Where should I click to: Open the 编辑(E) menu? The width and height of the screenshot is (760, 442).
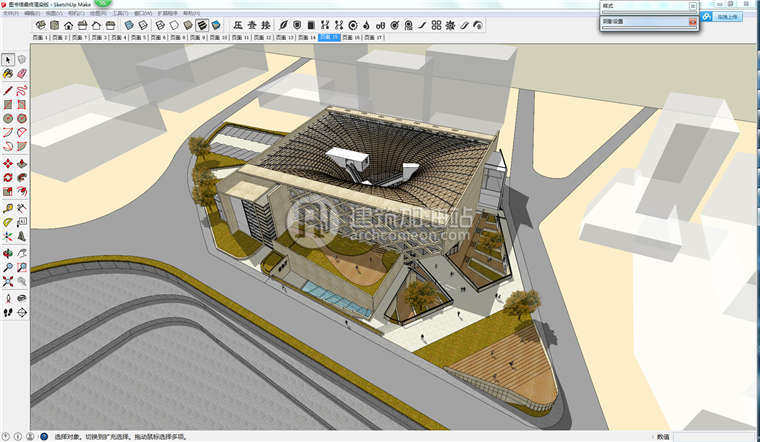click(32, 13)
